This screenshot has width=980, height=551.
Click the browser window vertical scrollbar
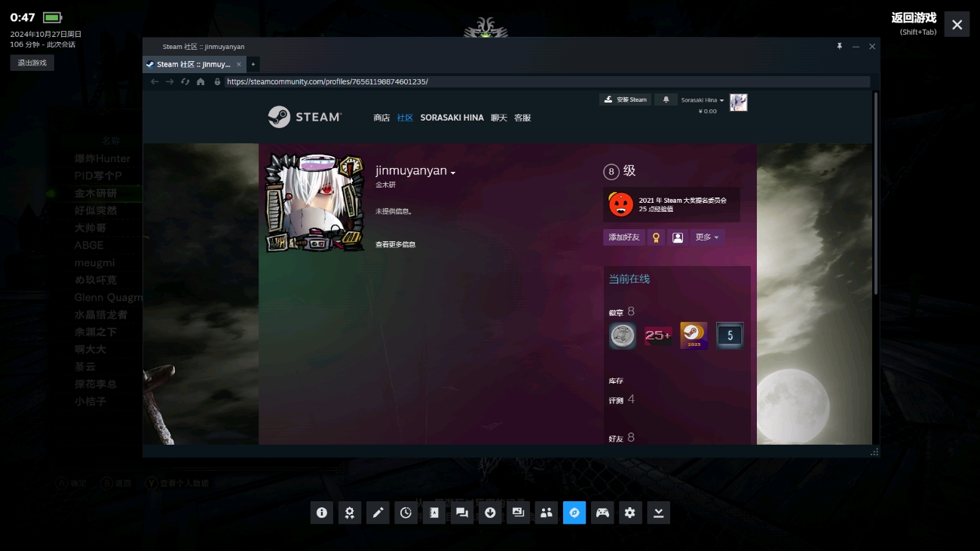(875, 193)
